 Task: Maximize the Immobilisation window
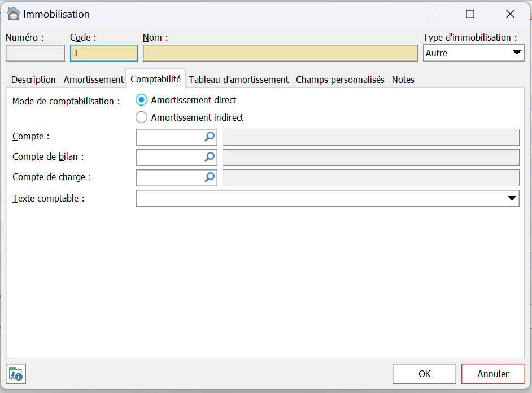[470, 14]
